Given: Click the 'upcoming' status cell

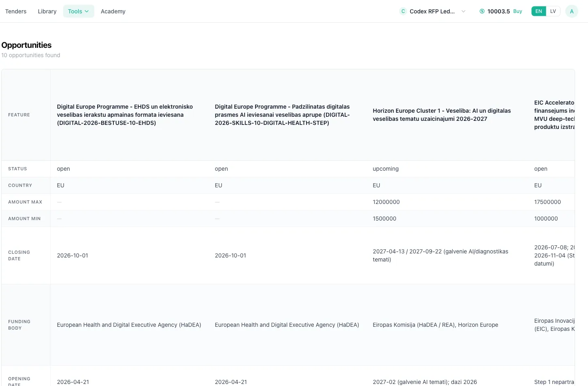Looking at the screenshot, I should [386, 169].
